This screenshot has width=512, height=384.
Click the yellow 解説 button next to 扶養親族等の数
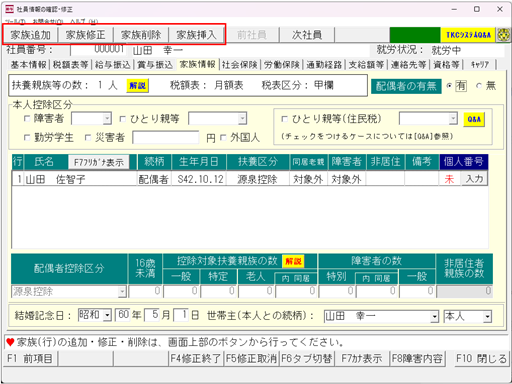pos(137,85)
